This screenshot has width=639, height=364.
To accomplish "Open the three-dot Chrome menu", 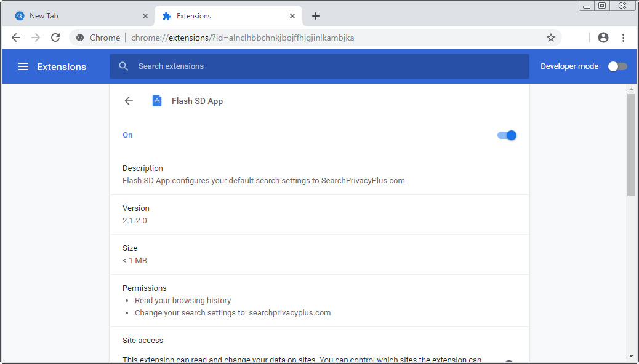I will tap(624, 38).
